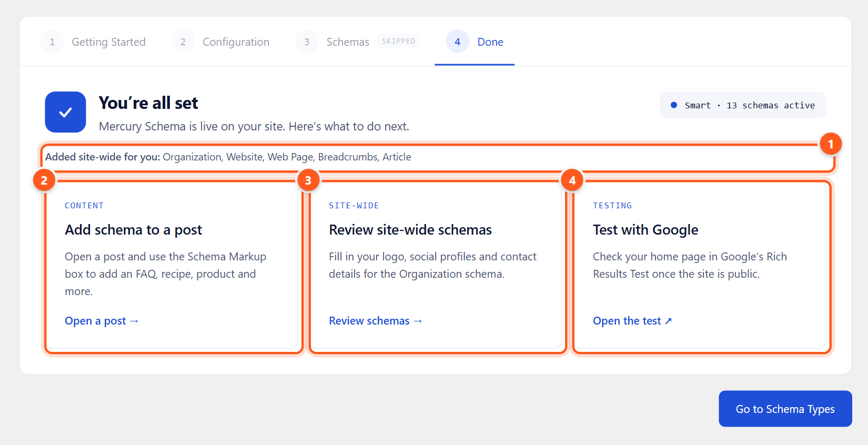
Task: Click step number 1 circle
Action: (52, 42)
